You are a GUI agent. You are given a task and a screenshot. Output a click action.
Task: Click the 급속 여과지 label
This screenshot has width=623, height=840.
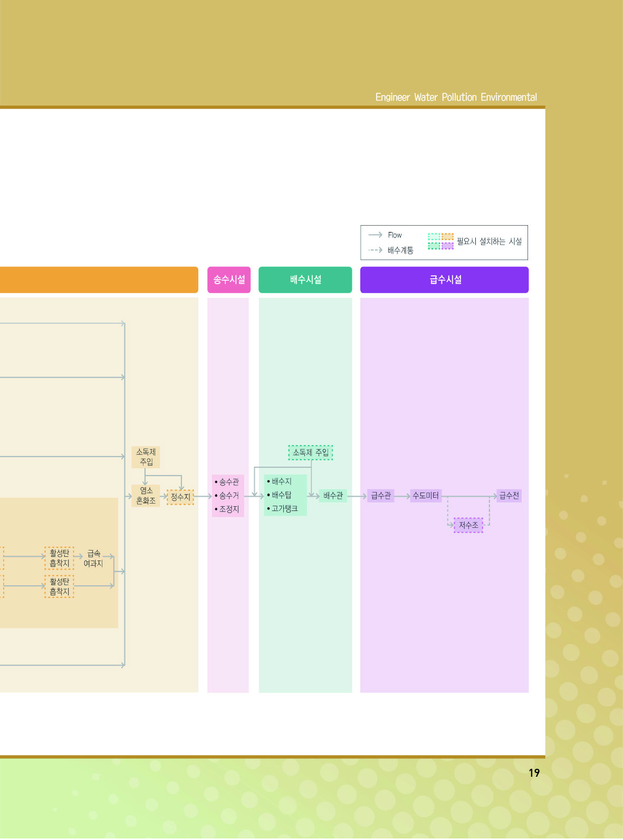click(x=93, y=558)
